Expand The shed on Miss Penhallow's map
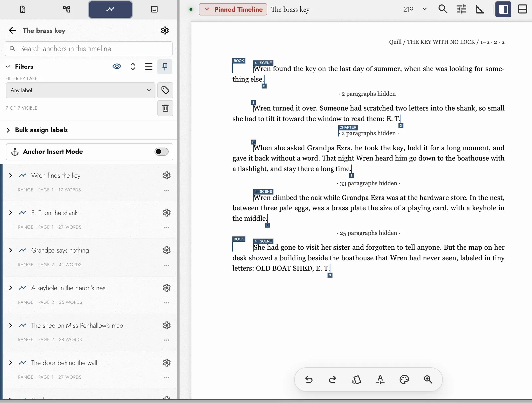532x403 pixels. point(11,325)
